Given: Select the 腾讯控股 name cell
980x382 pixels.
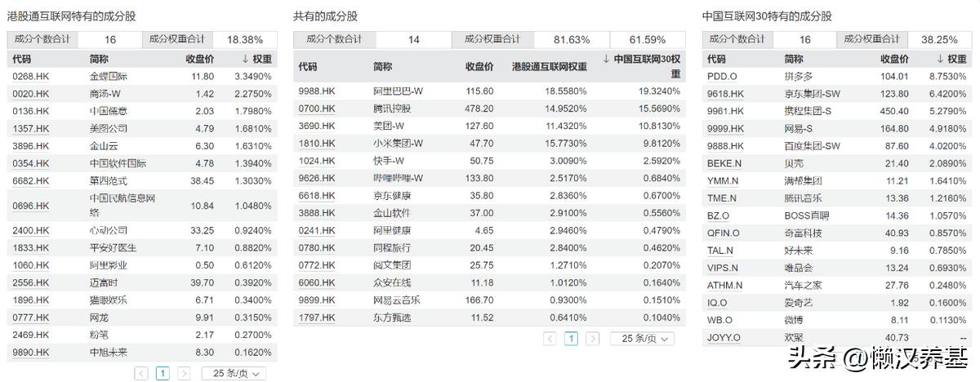Looking at the screenshot, I should (x=392, y=108).
